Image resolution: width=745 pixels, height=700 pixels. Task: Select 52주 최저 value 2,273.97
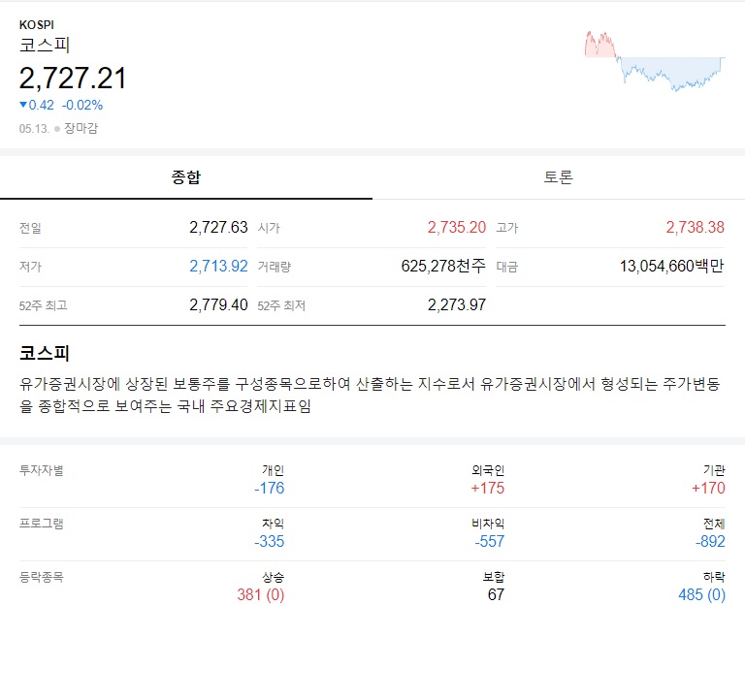[457, 304]
